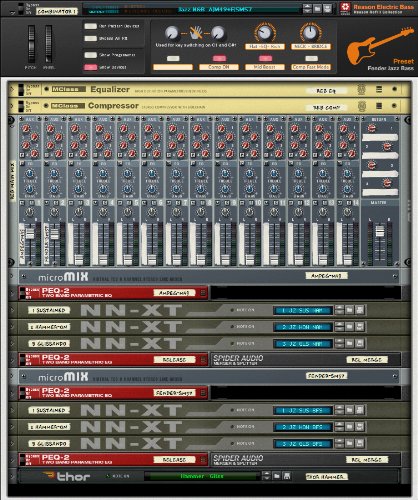Image resolution: width=418 pixels, height=500 pixels.
Task: Click the Combinator save patch disk icon
Action: click(328, 9)
